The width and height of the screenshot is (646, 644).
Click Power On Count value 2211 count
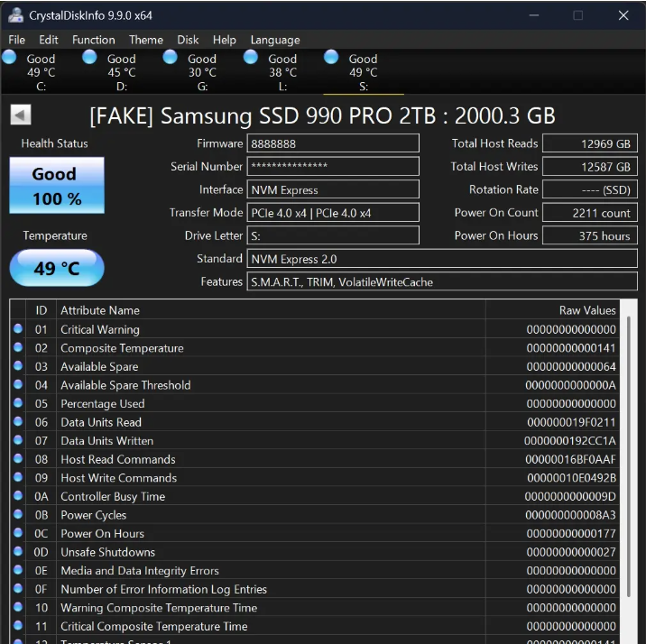[x=589, y=213]
